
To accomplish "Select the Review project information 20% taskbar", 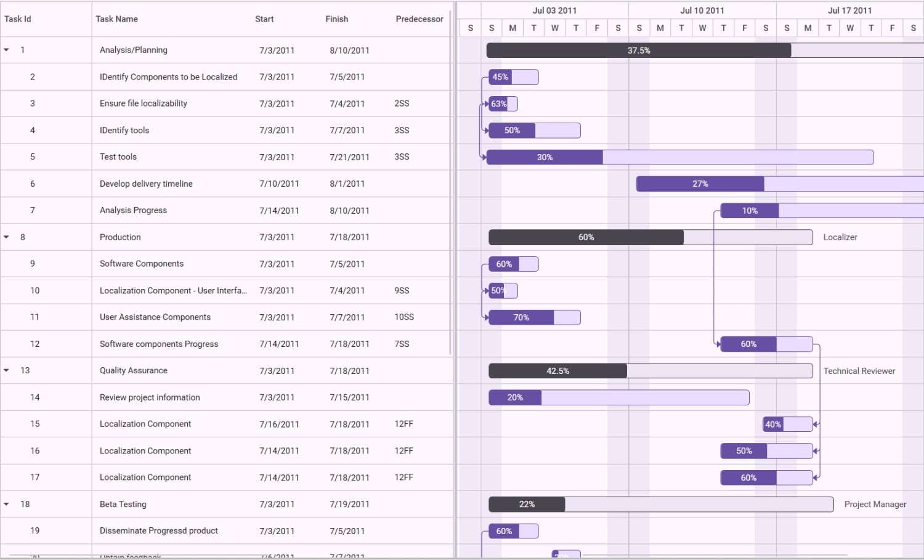I will coord(619,397).
